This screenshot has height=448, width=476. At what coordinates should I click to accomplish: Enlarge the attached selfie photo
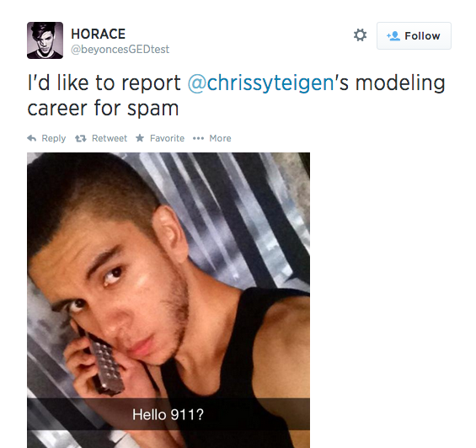pyautogui.click(x=168, y=300)
